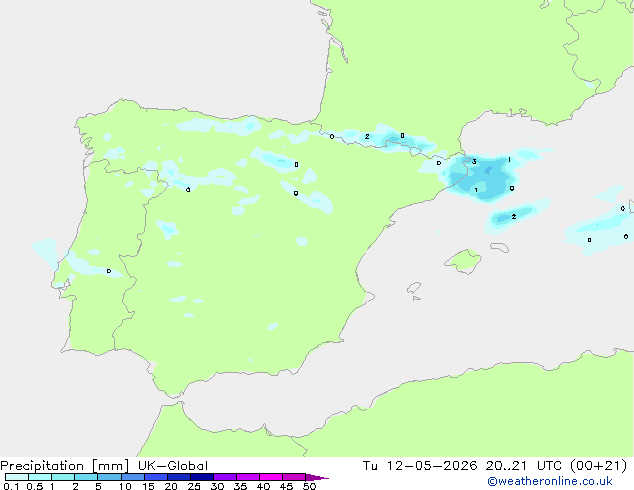Click the 25–30 mm navy legend swatch
This screenshot has width=634, height=490.
pyautogui.click(x=202, y=477)
